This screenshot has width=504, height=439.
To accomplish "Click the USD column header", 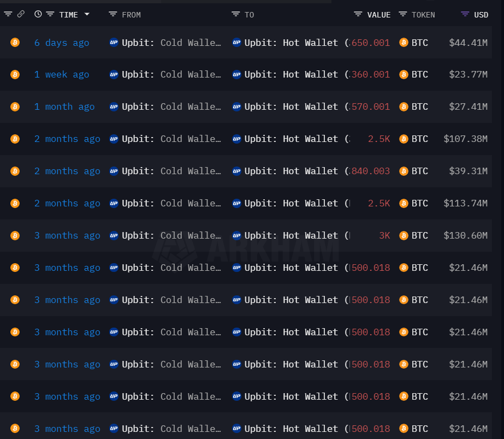I will 481,15.
